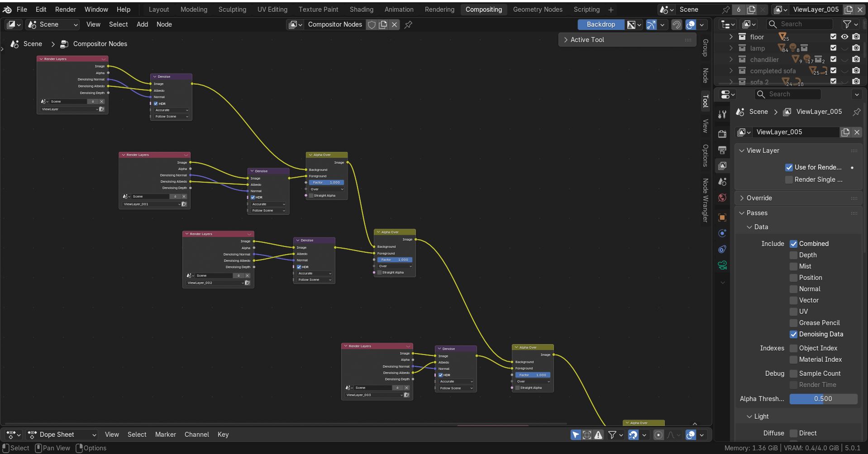Image resolution: width=868 pixels, height=454 pixels.
Task: Disable the Denoising Data checkbox
Action: pos(793,334)
